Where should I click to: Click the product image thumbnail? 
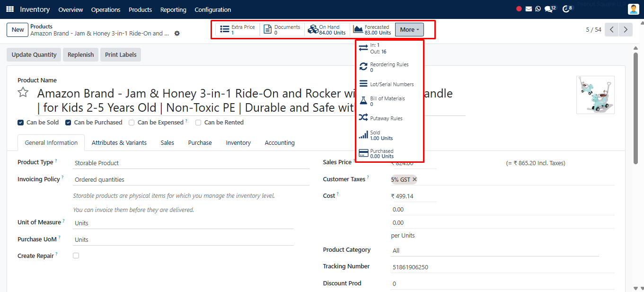595,95
